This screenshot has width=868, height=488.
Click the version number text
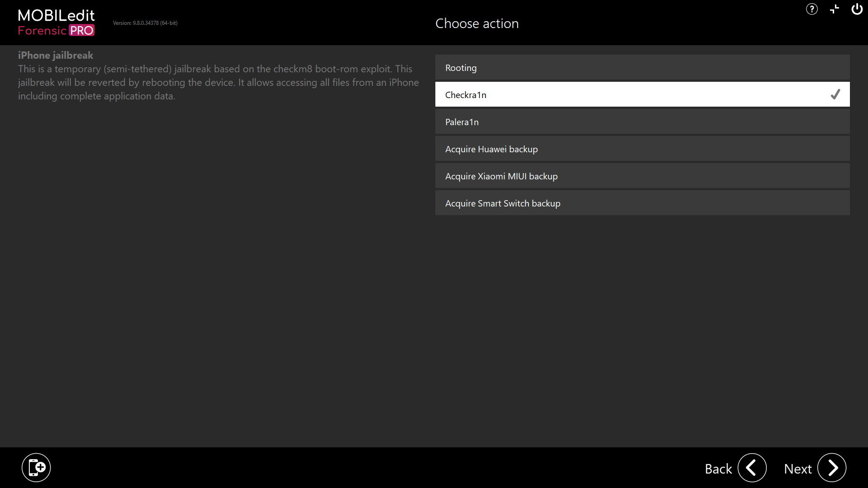[x=145, y=23]
